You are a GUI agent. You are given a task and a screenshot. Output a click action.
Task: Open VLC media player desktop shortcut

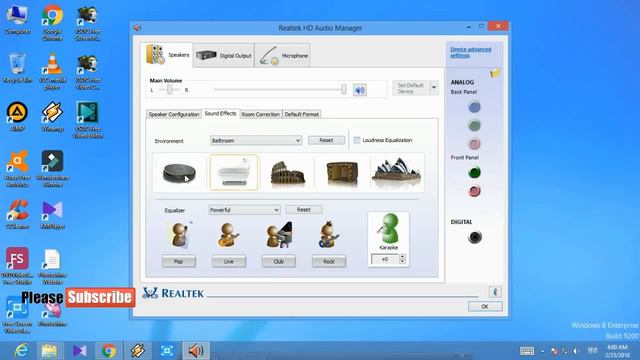[52, 71]
